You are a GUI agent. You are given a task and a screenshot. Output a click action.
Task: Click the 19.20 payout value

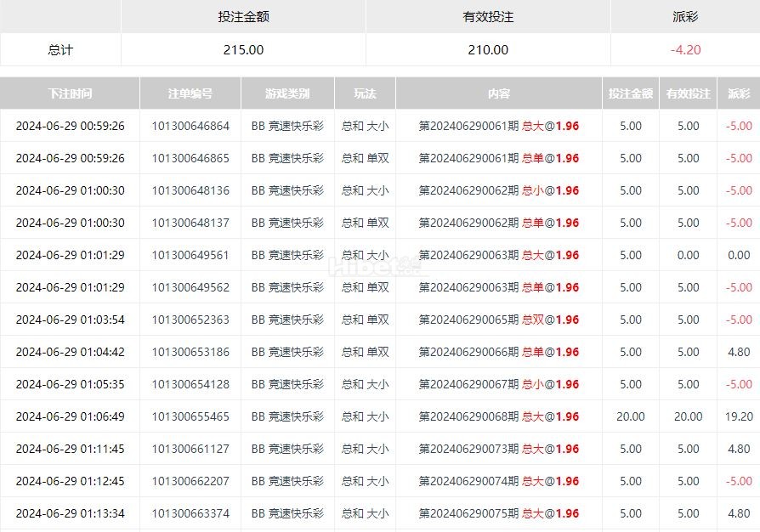739,416
